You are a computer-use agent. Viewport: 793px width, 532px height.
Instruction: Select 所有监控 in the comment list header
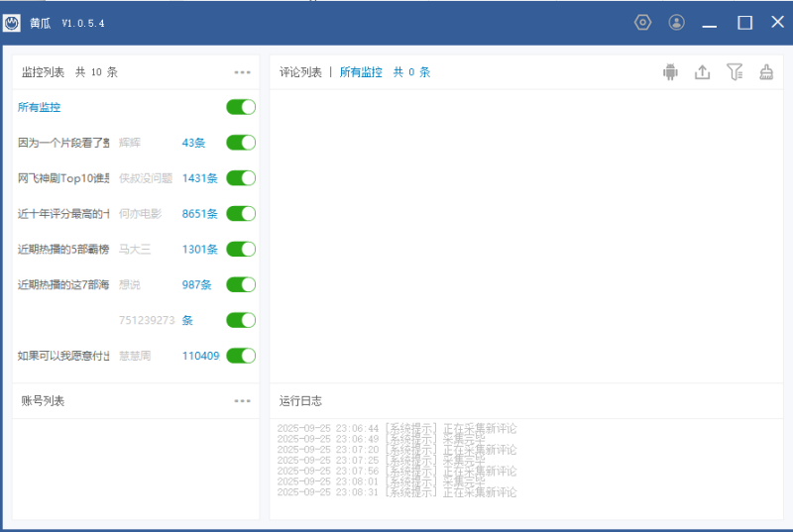pyautogui.click(x=361, y=72)
